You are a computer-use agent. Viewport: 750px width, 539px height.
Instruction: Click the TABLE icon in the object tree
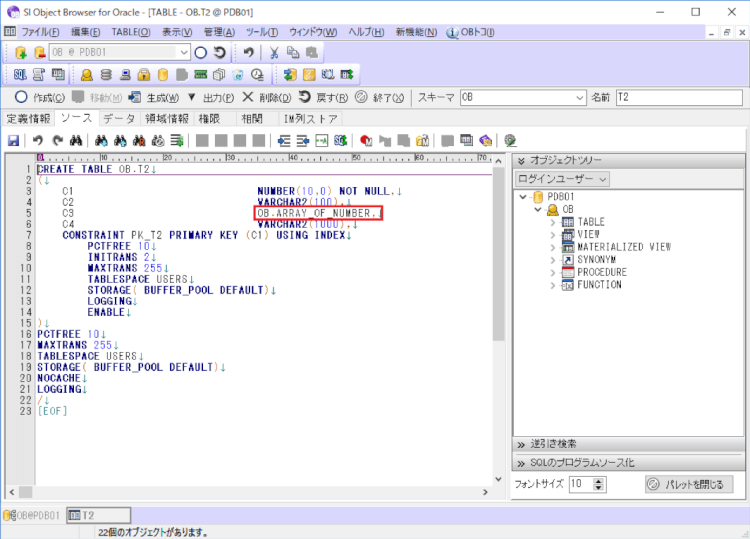click(x=567, y=222)
